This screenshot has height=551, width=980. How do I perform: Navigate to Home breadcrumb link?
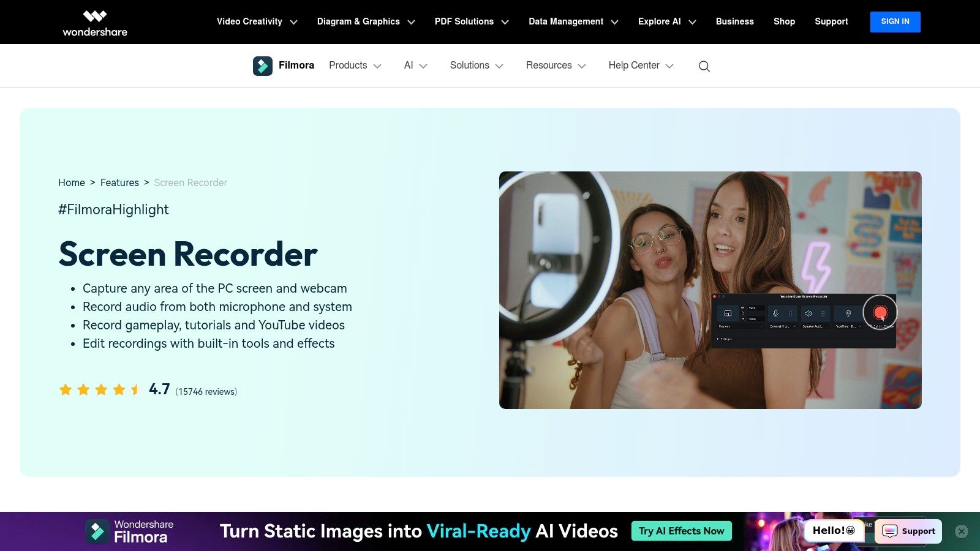[72, 182]
